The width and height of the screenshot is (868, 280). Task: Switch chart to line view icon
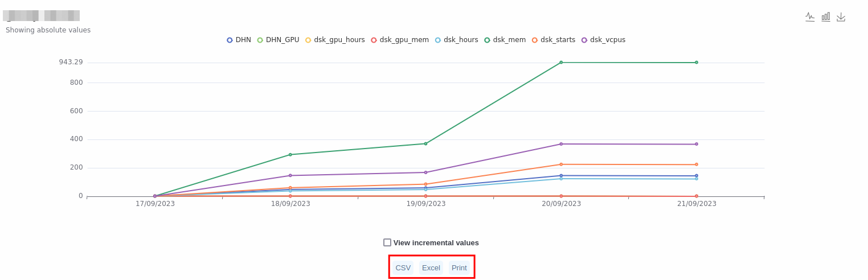coord(810,17)
